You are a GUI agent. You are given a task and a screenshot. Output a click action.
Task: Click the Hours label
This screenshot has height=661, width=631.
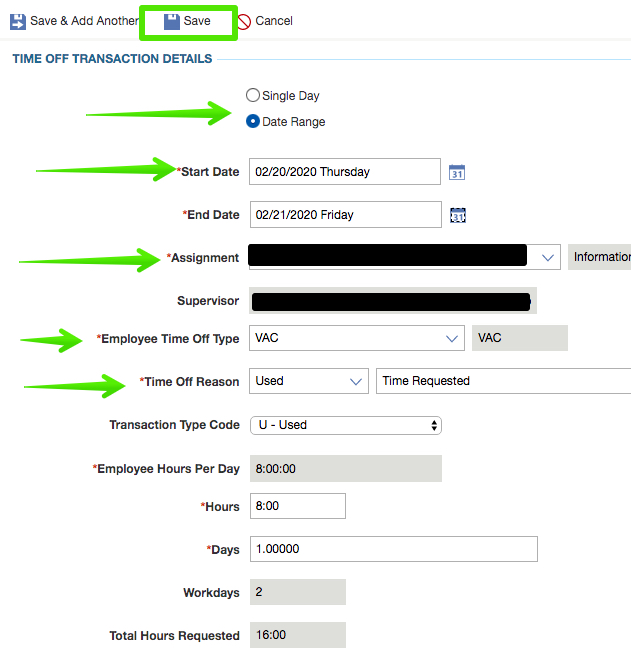[220, 507]
